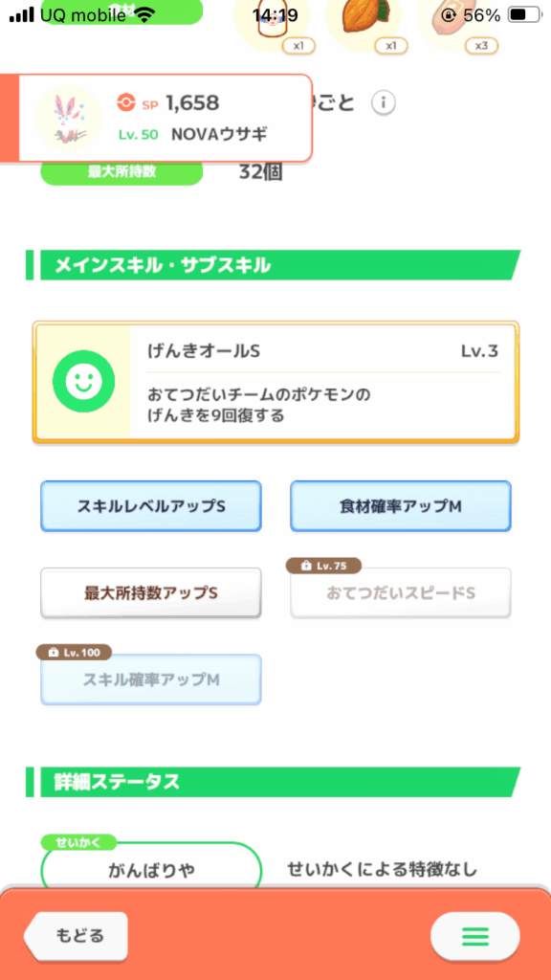Open the げんきオールS main skill card
This screenshot has height=980, width=551.
click(x=275, y=382)
